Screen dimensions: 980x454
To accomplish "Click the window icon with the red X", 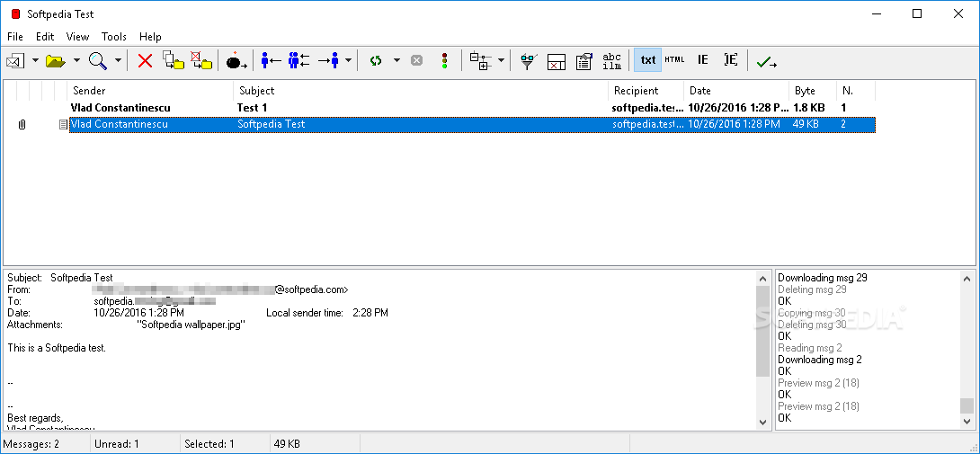I will tap(557, 61).
